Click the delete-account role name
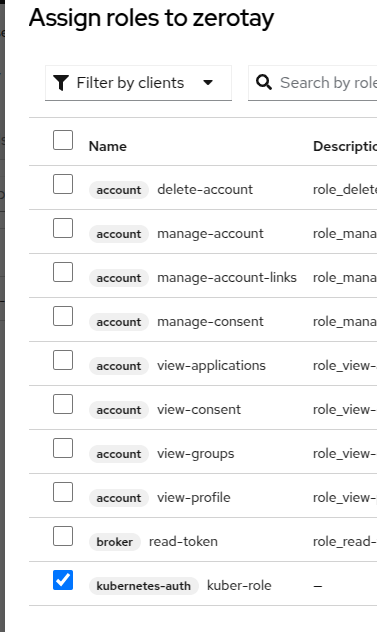The width and height of the screenshot is (377, 632). point(205,189)
